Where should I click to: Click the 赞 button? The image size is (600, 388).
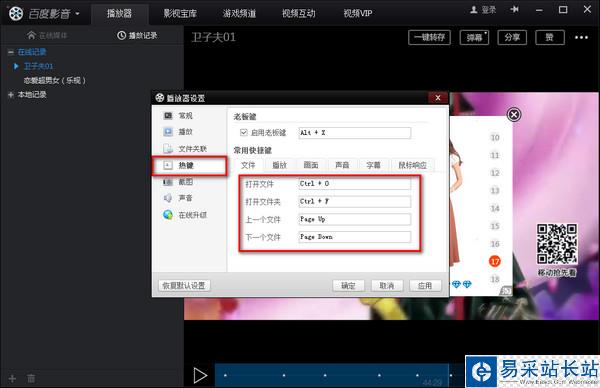coord(549,37)
